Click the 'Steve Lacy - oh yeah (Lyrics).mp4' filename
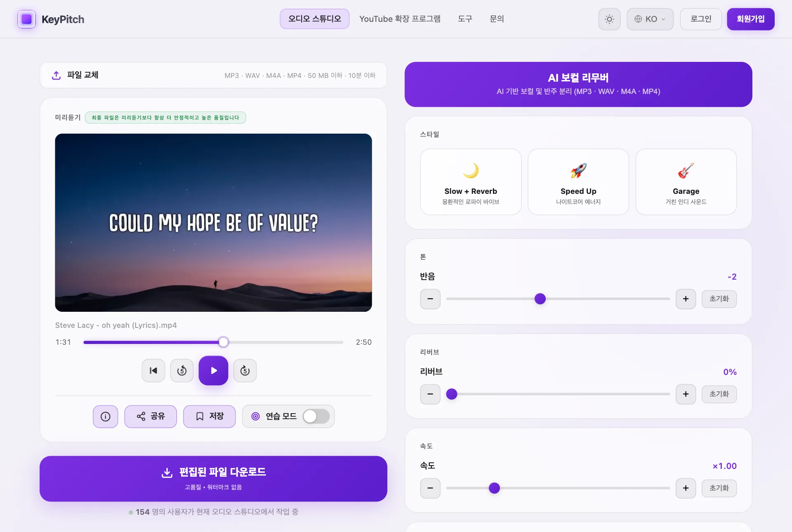The image size is (792, 532). pos(116,325)
